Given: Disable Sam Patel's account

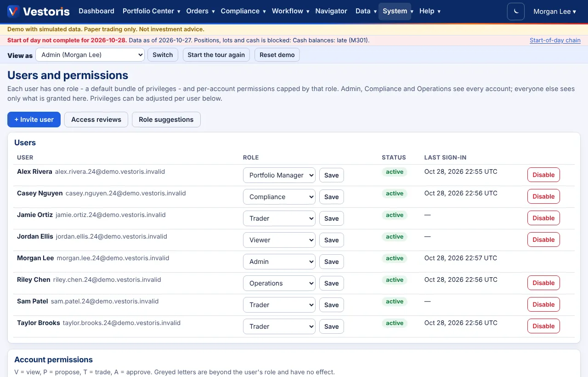Looking at the screenshot, I should tap(543, 304).
